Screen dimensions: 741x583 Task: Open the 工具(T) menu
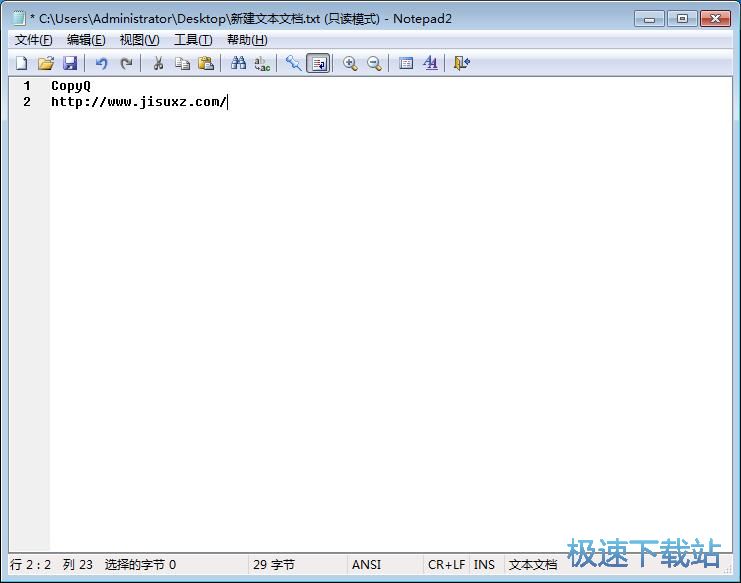[x=193, y=40]
